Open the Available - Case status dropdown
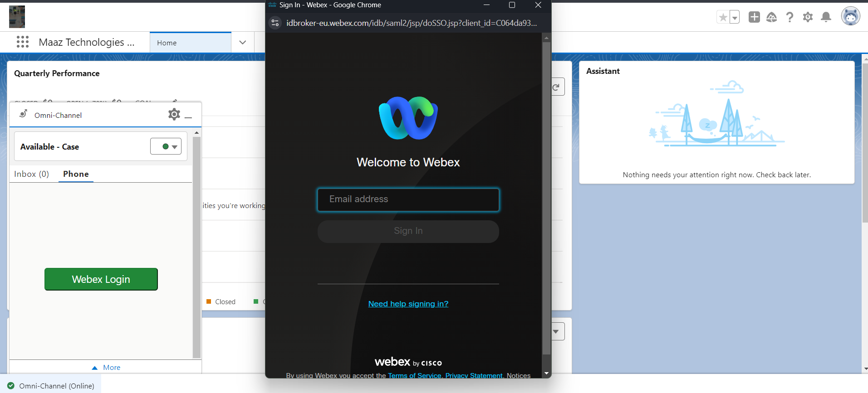Screen dimensions: 868x393 (x=166, y=146)
